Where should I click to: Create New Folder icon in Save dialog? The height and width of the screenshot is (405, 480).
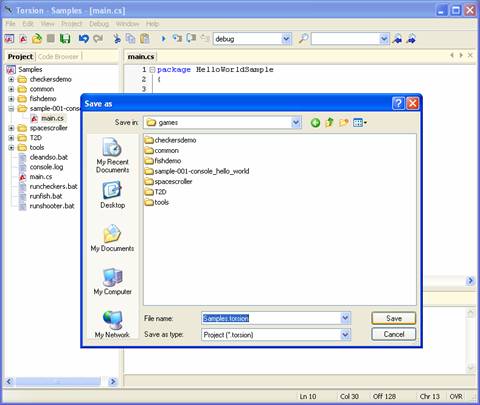(x=344, y=123)
